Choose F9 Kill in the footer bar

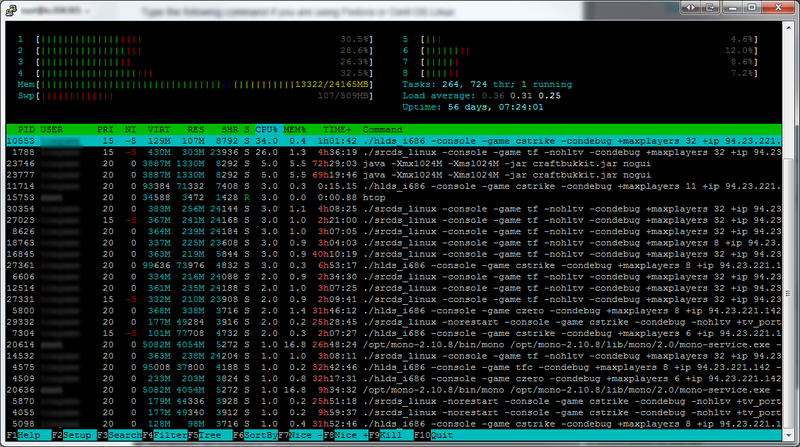391,435
